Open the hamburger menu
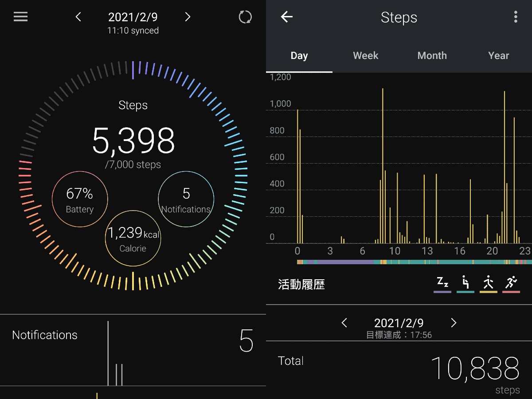The height and width of the screenshot is (399, 532). (x=20, y=17)
